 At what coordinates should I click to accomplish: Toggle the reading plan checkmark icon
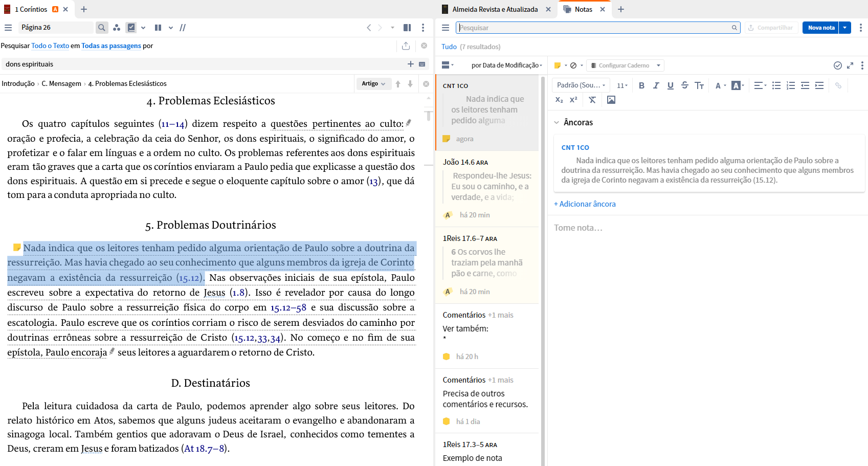tap(131, 28)
